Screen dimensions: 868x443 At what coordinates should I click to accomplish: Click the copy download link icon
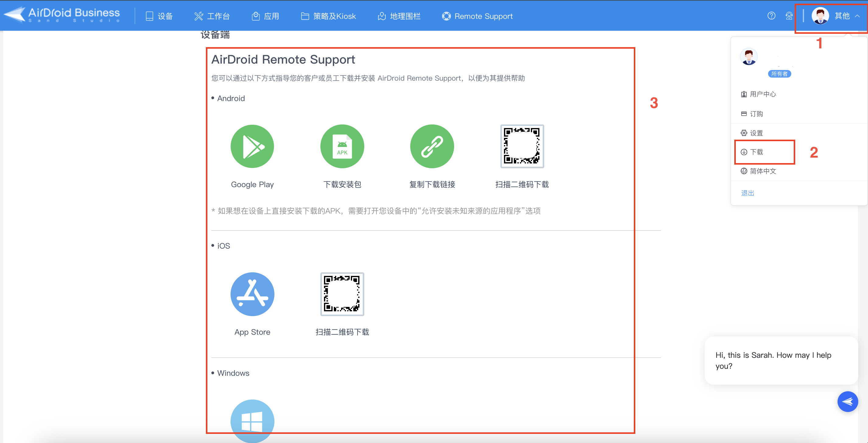coord(432,146)
